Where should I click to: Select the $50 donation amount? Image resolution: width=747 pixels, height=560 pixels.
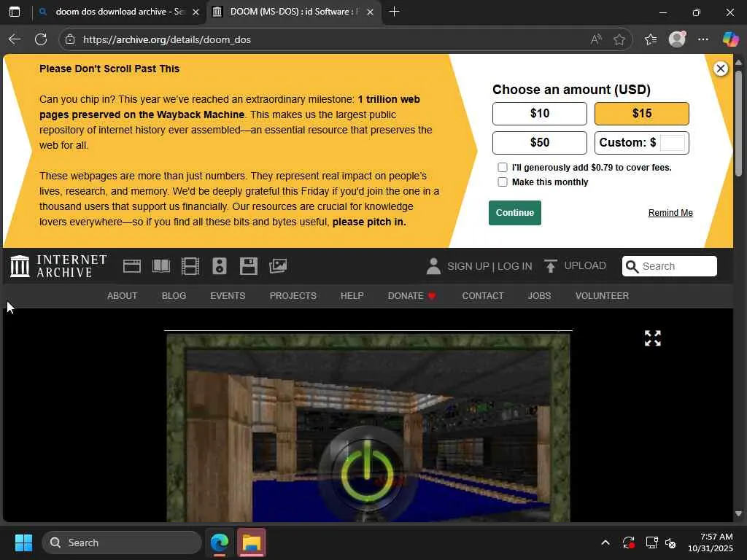coord(539,142)
